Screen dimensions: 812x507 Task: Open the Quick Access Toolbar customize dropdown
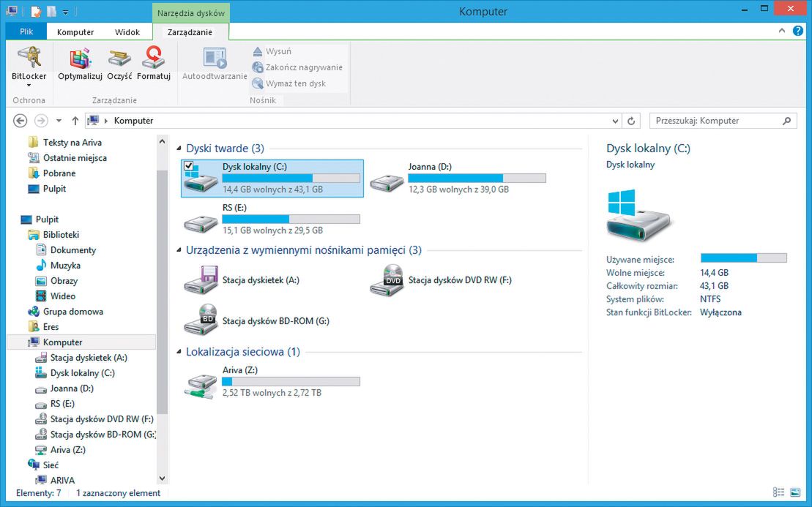click(65, 12)
